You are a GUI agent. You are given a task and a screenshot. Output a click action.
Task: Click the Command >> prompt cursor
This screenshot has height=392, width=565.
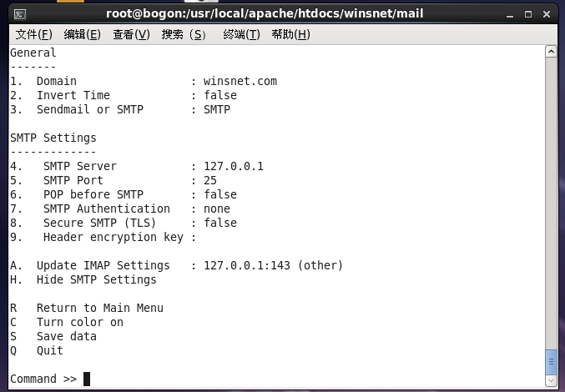87,379
